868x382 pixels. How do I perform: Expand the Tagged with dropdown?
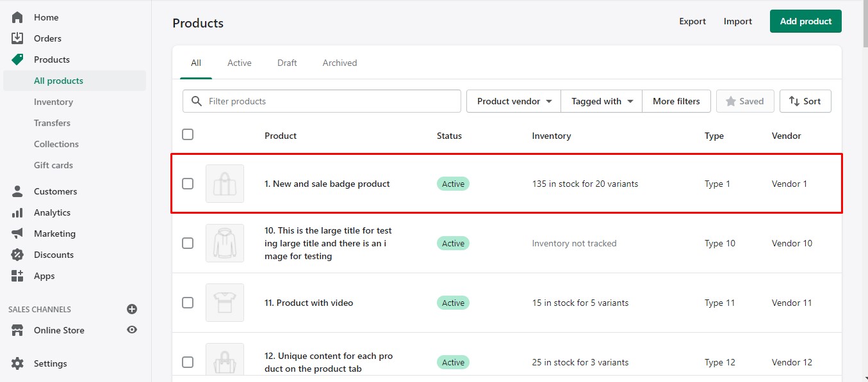click(x=600, y=100)
